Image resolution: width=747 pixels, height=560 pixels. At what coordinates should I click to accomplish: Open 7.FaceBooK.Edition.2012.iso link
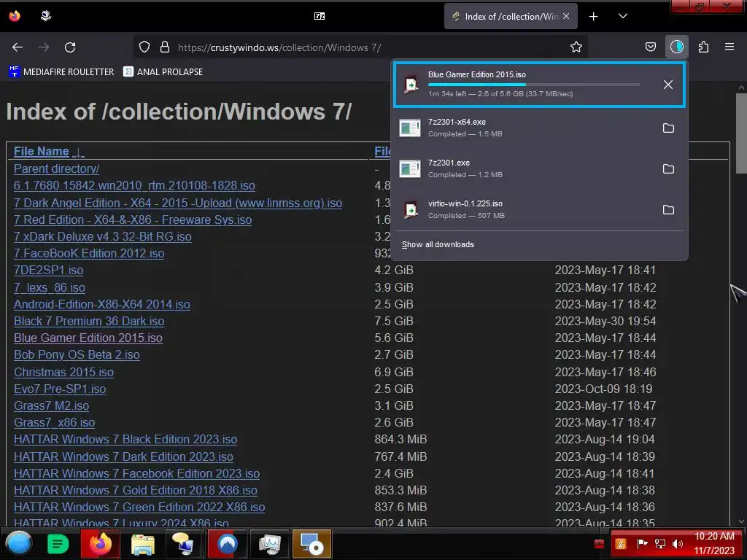[x=88, y=253]
